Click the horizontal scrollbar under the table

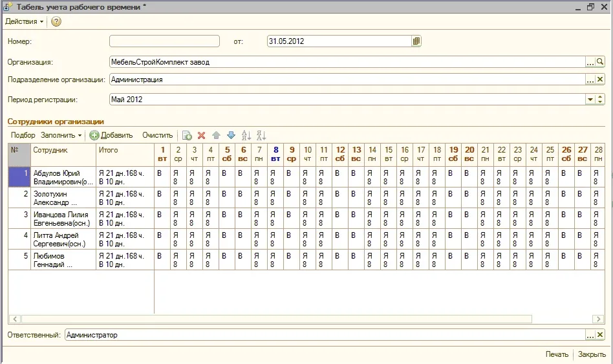coord(277,319)
